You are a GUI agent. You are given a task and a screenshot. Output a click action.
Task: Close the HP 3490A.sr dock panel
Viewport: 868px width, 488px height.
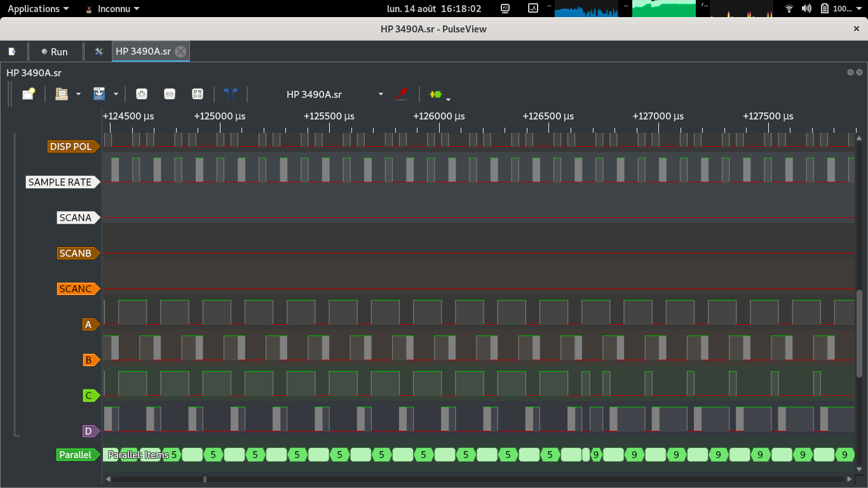point(859,72)
